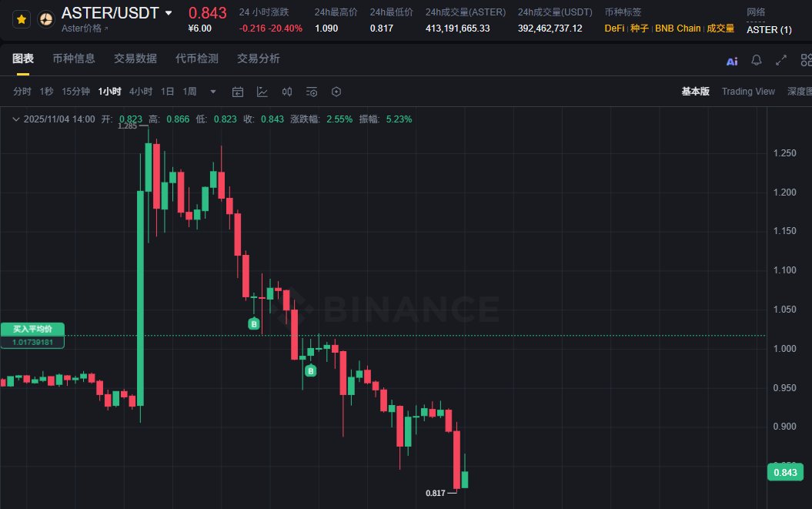Open the candlestick chart type icon
Viewport: 812px width, 509px height.
point(287,92)
